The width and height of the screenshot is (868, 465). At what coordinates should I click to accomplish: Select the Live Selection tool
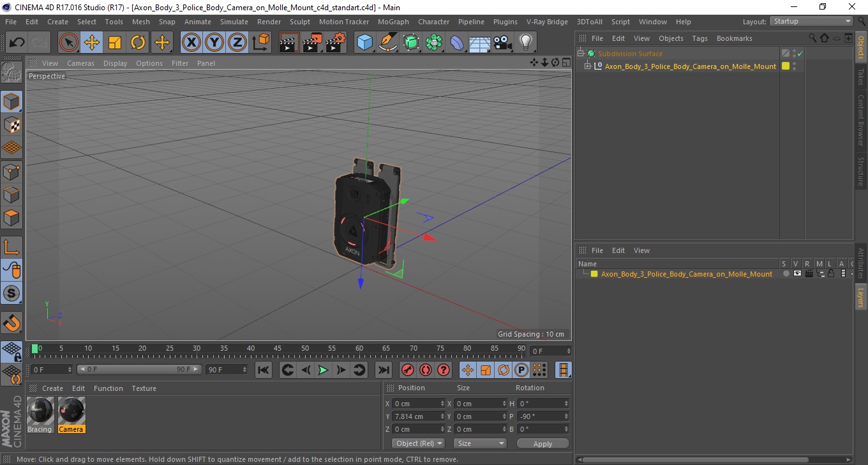(69, 43)
